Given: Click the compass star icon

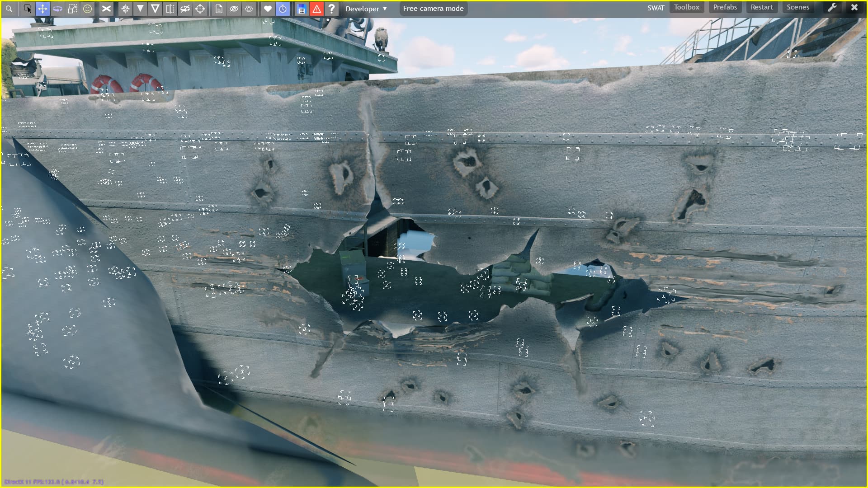Looking at the screenshot, I should point(125,9).
